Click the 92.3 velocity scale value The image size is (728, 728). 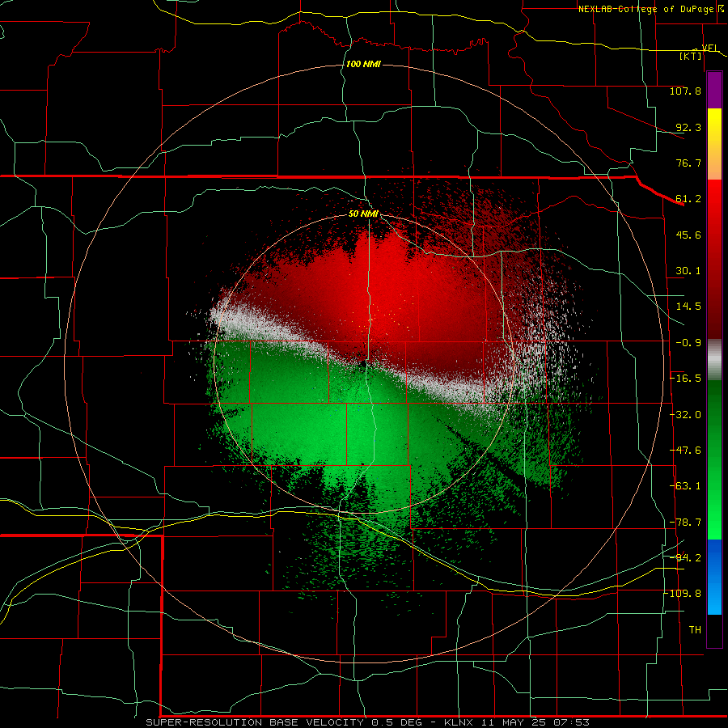click(x=688, y=127)
